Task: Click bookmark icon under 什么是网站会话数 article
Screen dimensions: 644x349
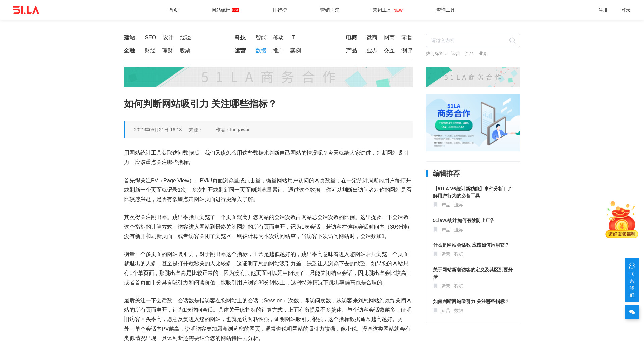Action: point(435,254)
